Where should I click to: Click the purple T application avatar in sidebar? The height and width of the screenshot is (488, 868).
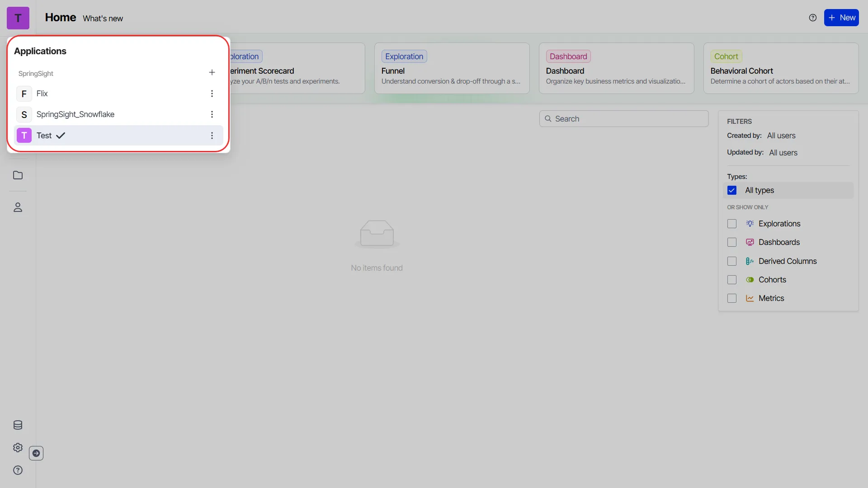[18, 18]
